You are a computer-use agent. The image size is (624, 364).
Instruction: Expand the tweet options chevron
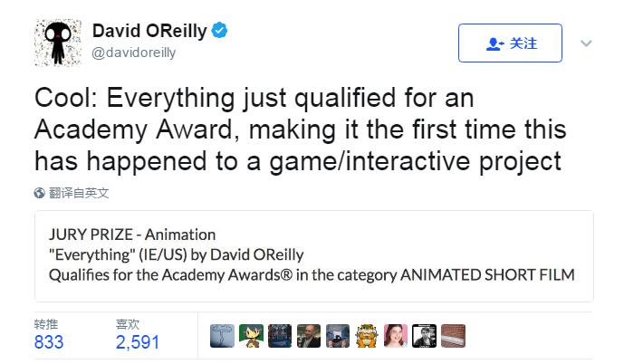click(586, 43)
